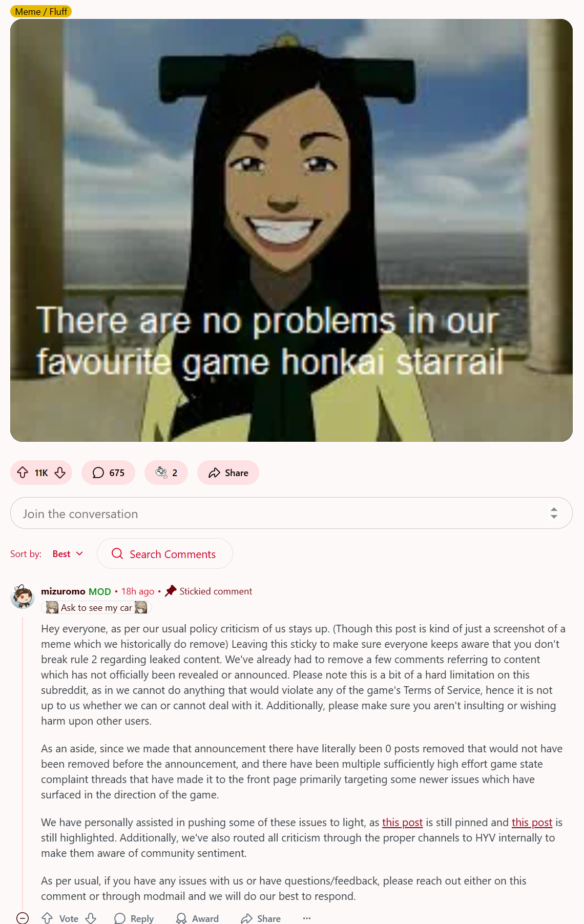The height and width of the screenshot is (924, 584).
Task: Upvote the post with 11K votes
Action: pos(23,473)
